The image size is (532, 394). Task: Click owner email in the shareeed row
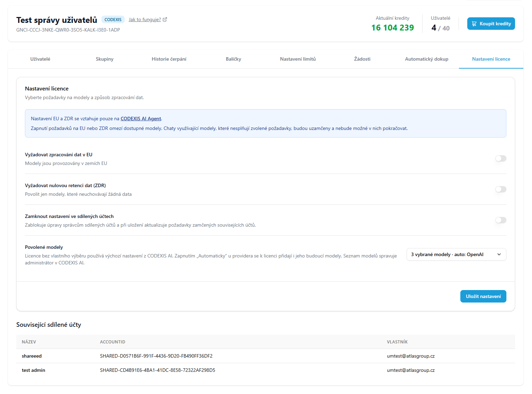pos(411,356)
